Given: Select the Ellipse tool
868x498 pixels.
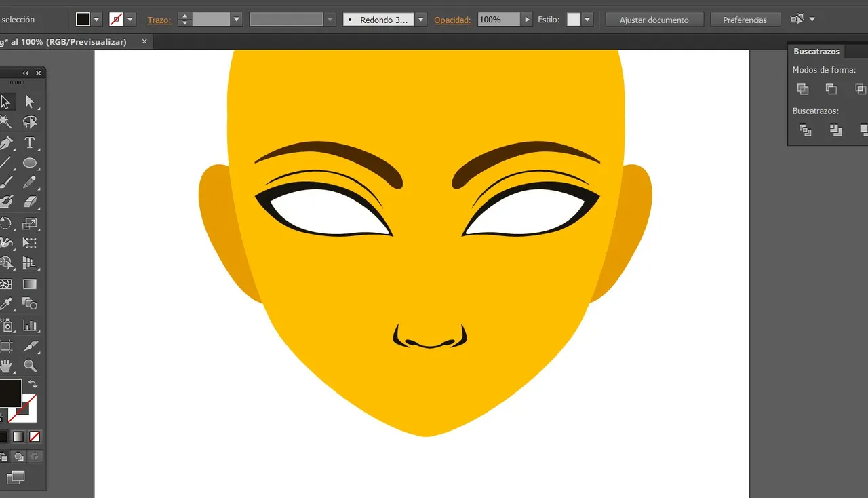Looking at the screenshot, I should pos(30,163).
